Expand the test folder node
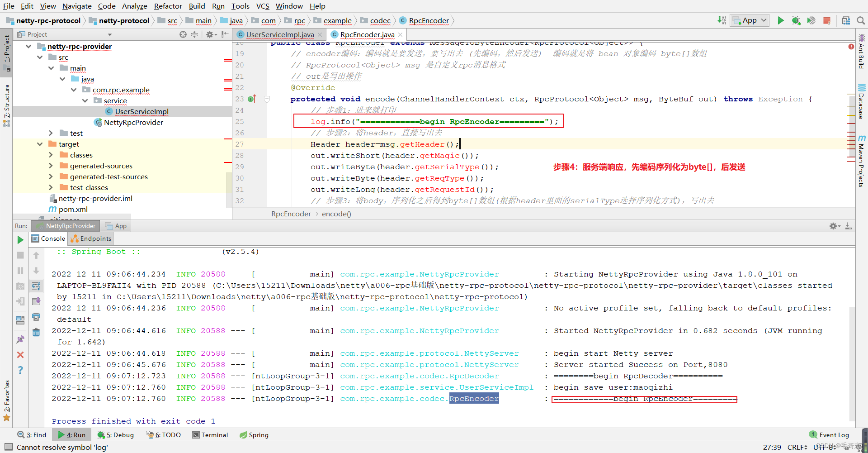 click(51, 133)
